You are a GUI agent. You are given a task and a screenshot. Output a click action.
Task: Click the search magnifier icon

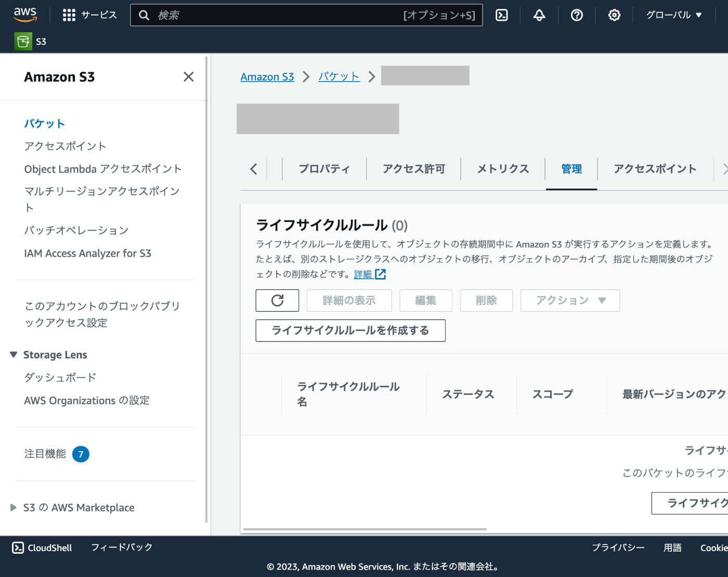(144, 15)
